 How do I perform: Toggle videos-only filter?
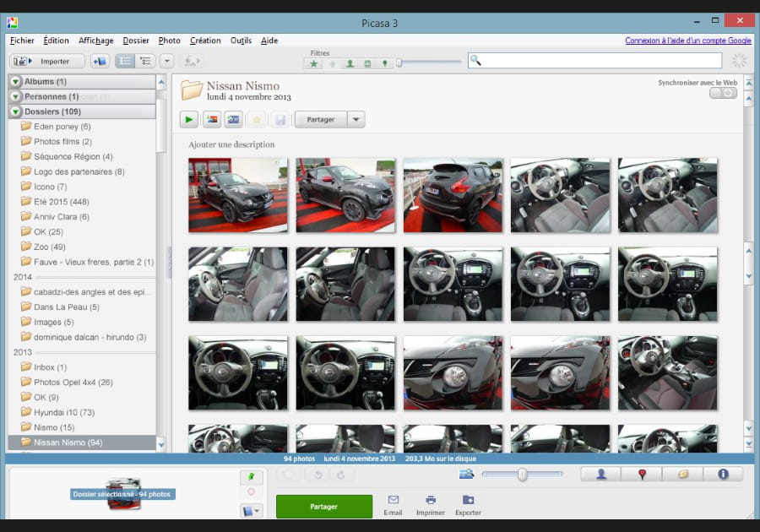pos(367,63)
